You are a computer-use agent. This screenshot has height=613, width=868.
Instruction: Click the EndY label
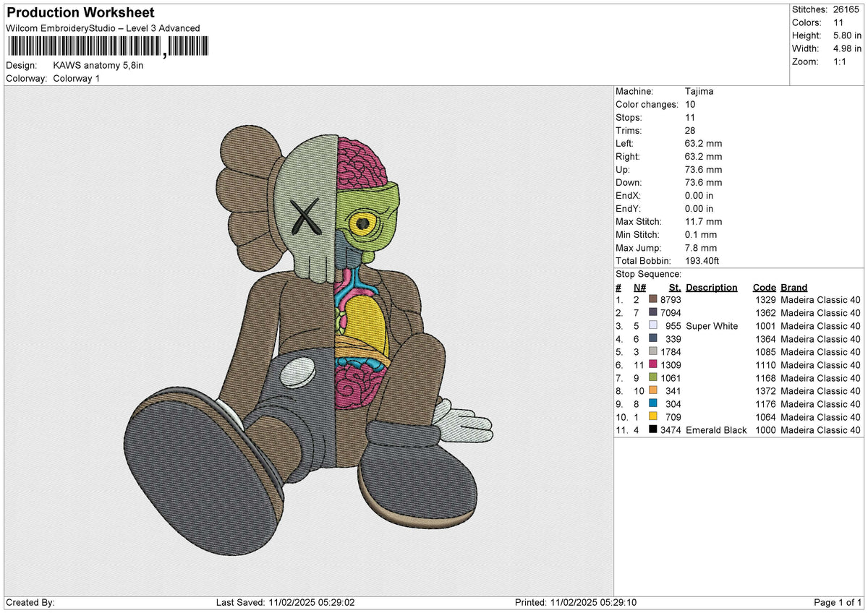(629, 208)
